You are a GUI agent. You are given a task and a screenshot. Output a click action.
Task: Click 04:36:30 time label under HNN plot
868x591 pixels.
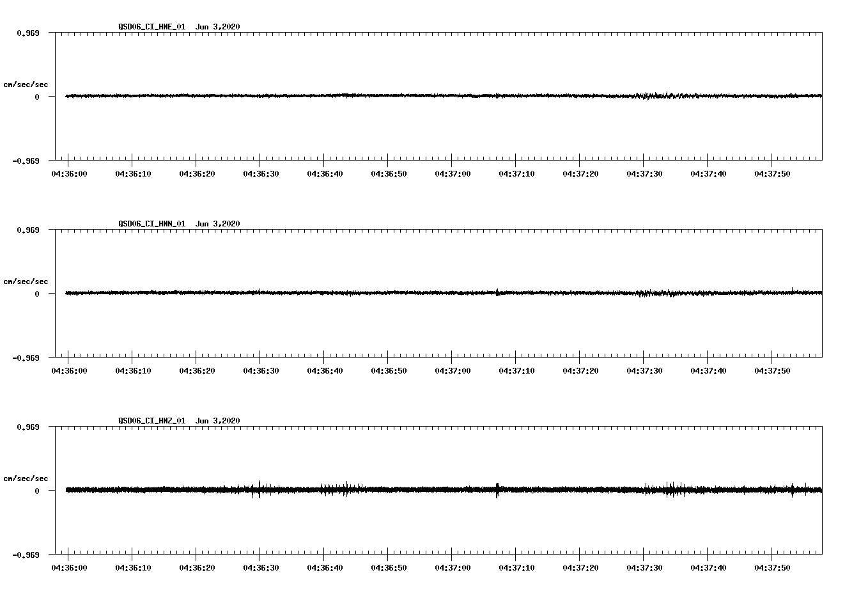pyautogui.click(x=261, y=371)
